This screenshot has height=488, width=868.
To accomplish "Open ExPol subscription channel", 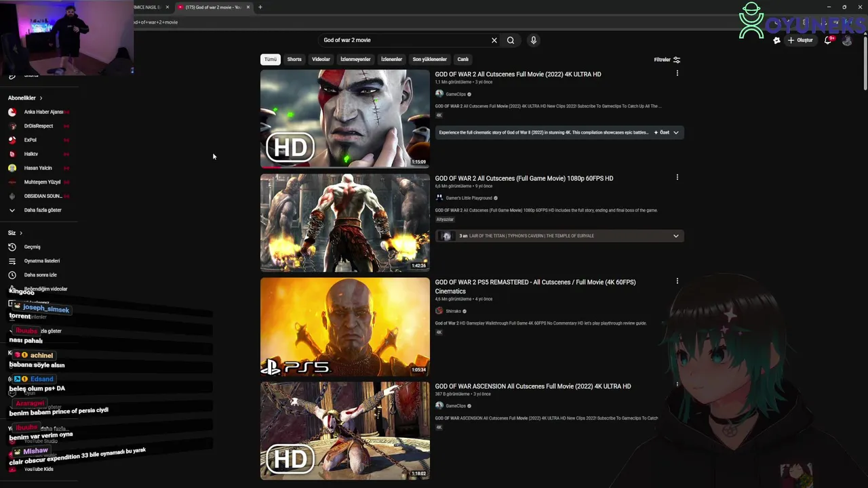I will click(x=31, y=140).
